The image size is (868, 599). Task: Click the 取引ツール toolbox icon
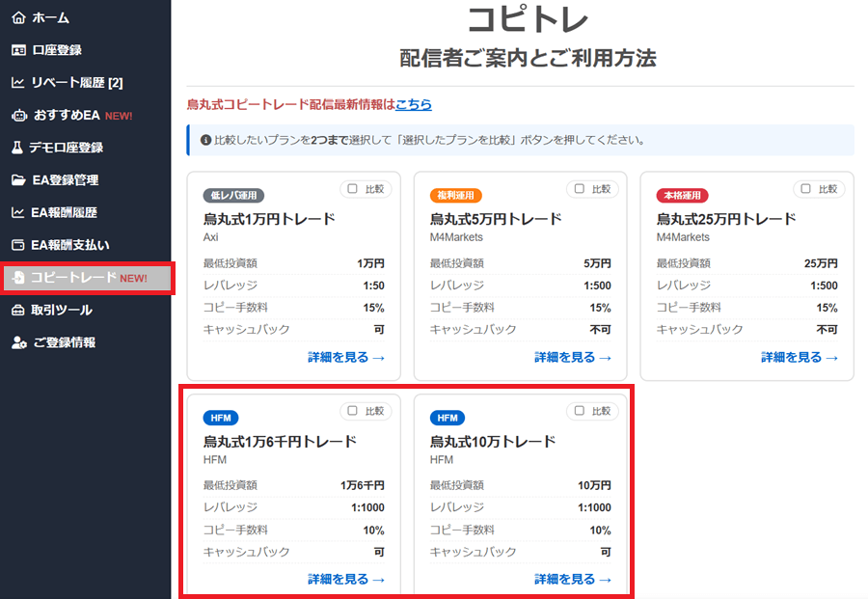pyautogui.click(x=18, y=310)
